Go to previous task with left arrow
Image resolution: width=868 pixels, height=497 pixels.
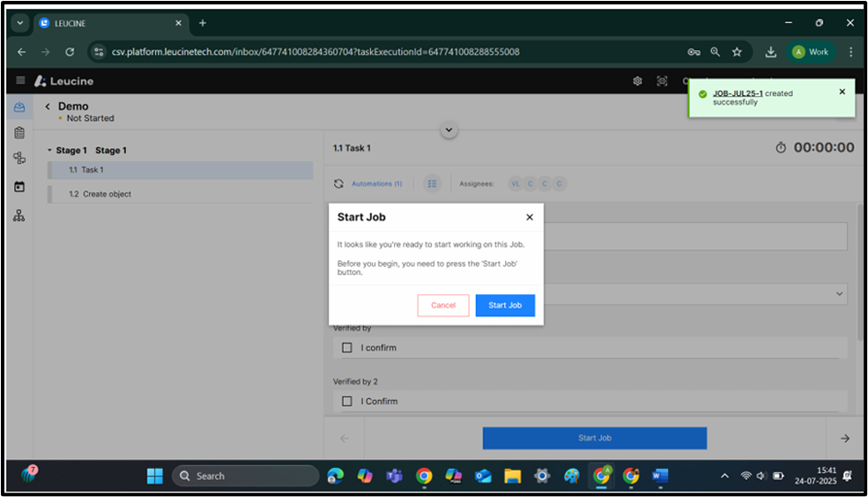tap(345, 438)
